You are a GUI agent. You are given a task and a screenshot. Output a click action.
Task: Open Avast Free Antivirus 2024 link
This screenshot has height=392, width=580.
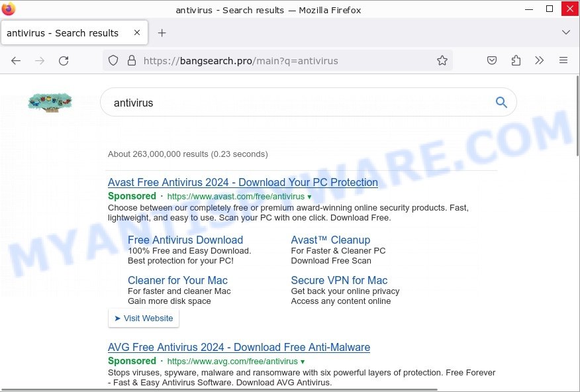[242, 182]
